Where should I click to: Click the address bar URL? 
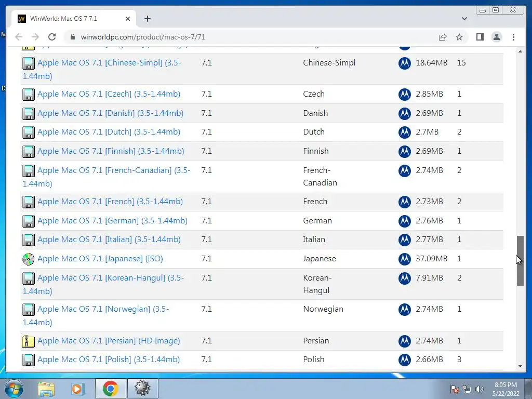click(143, 37)
